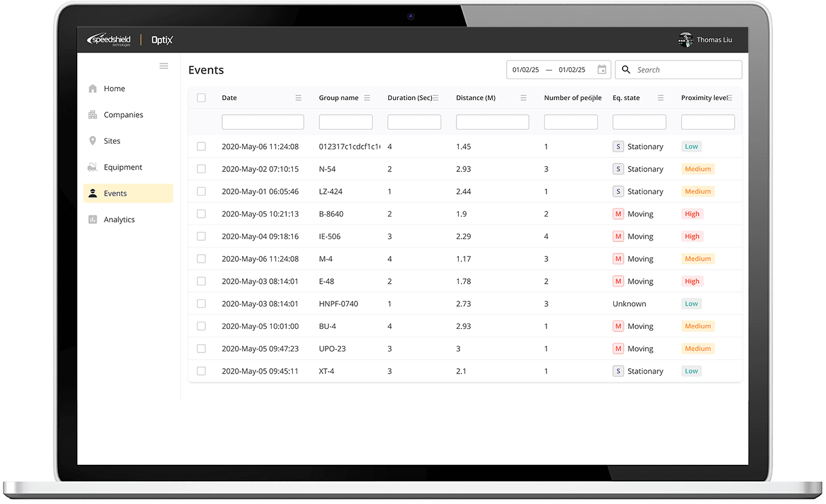
Task: Click the Analytics chart icon
Action: click(92, 220)
